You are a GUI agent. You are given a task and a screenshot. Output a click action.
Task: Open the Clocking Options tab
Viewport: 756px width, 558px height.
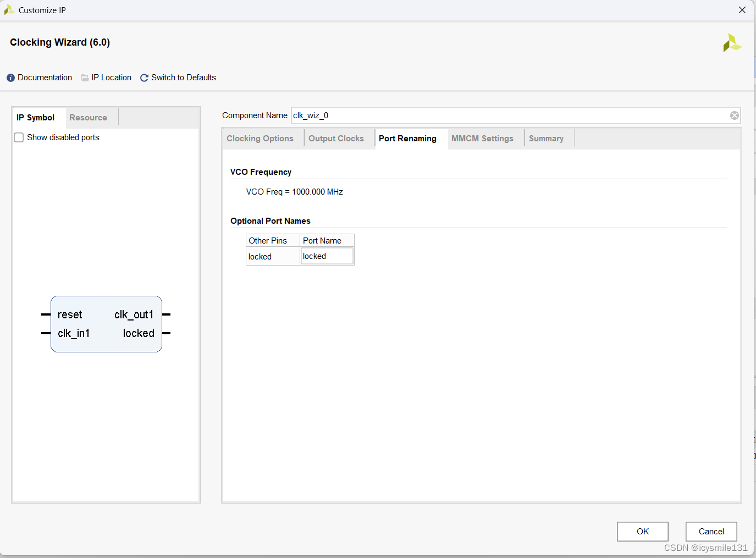point(260,139)
